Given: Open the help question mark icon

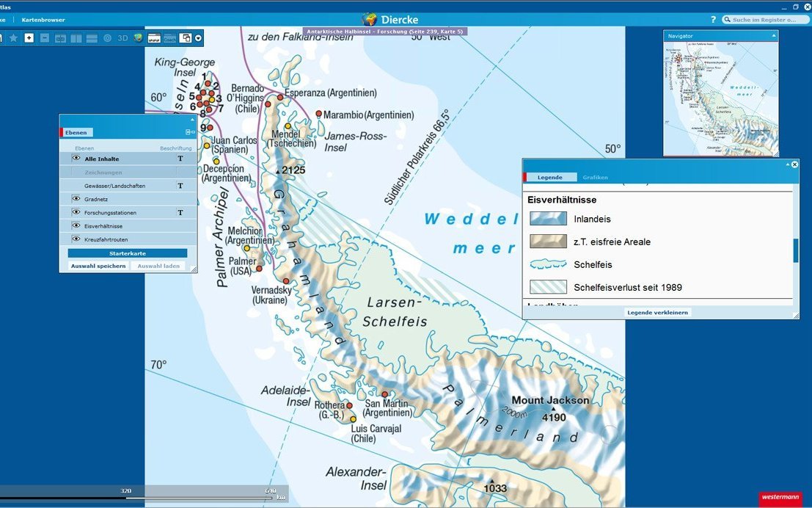Looking at the screenshot, I should pos(713,19).
